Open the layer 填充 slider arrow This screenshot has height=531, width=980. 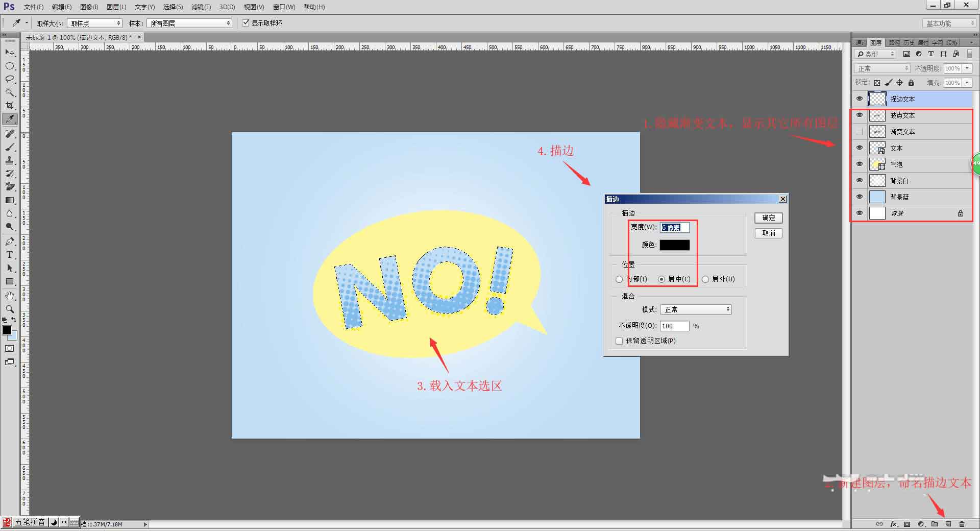[967, 83]
